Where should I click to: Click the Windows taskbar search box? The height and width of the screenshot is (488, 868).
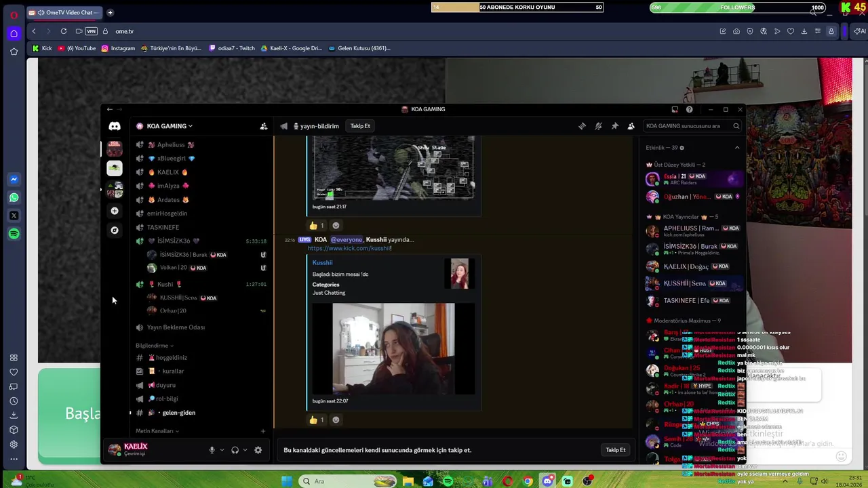349,481
